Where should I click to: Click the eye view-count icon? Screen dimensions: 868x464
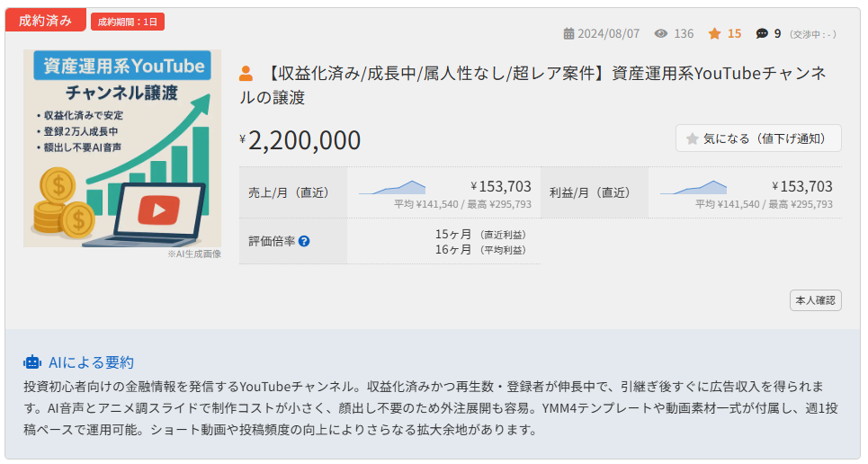click(x=661, y=34)
